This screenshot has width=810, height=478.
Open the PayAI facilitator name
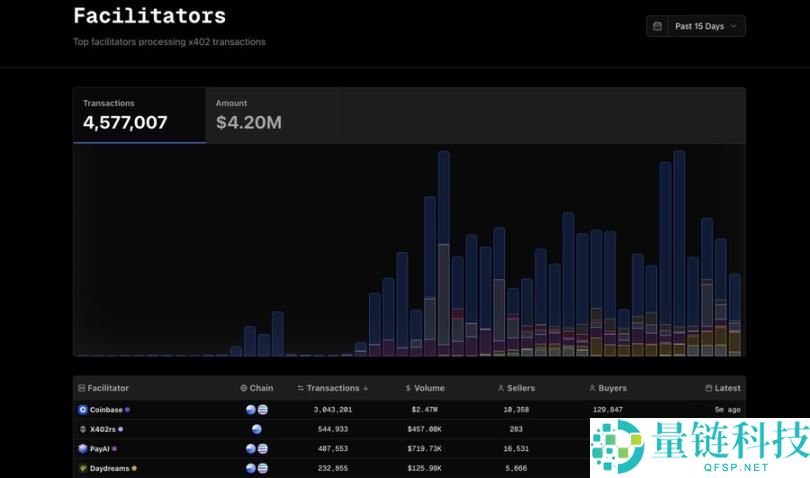click(x=100, y=449)
